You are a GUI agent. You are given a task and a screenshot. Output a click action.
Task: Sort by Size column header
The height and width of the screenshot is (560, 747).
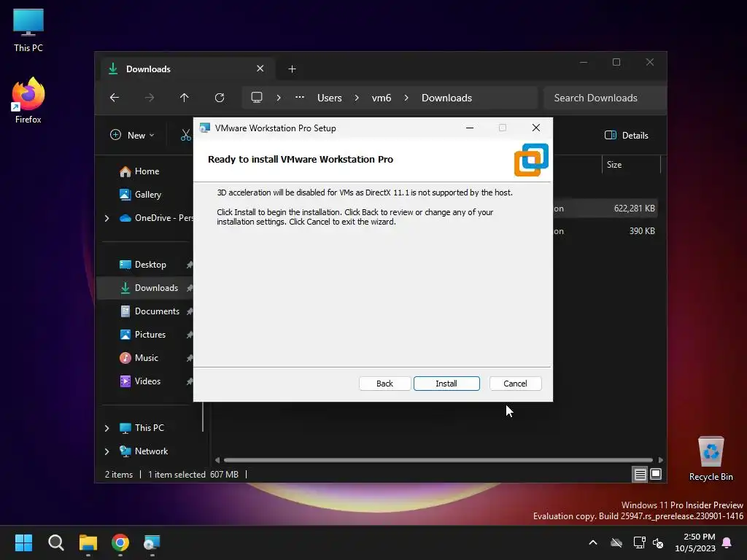pos(631,165)
